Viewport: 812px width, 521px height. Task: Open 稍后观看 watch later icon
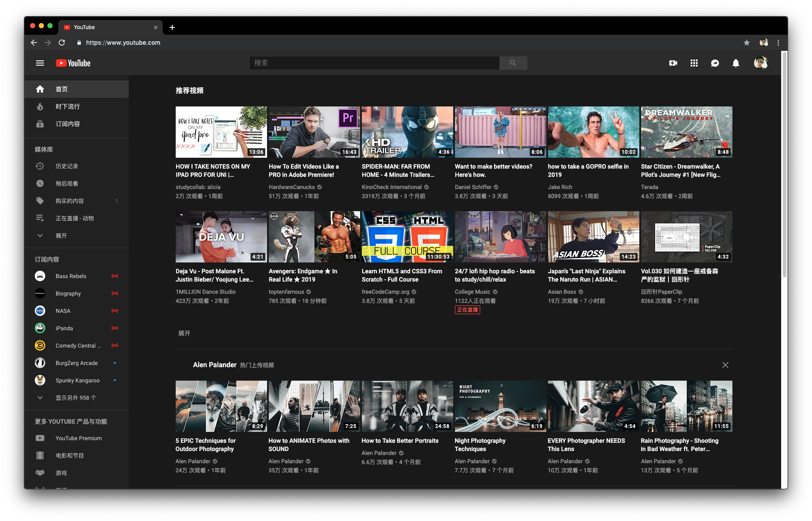(40, 183)
